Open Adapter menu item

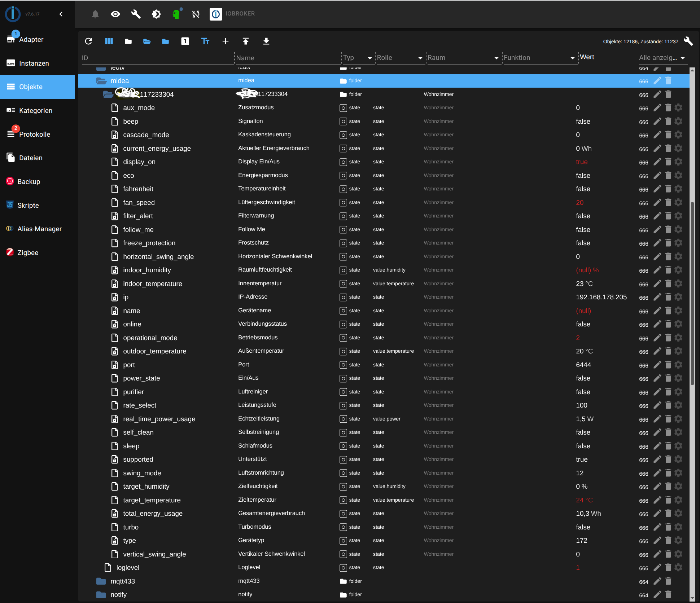pos(37,39)
